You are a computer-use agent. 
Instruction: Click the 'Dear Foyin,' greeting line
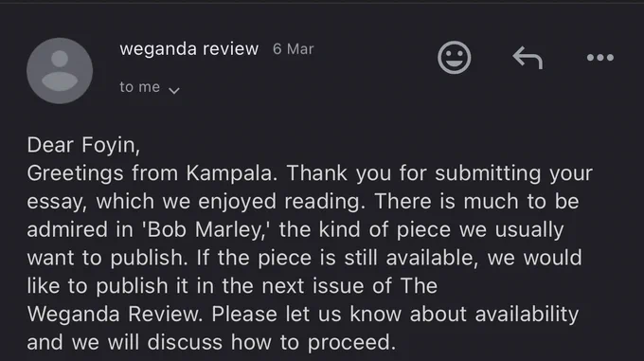coord(83,145)
